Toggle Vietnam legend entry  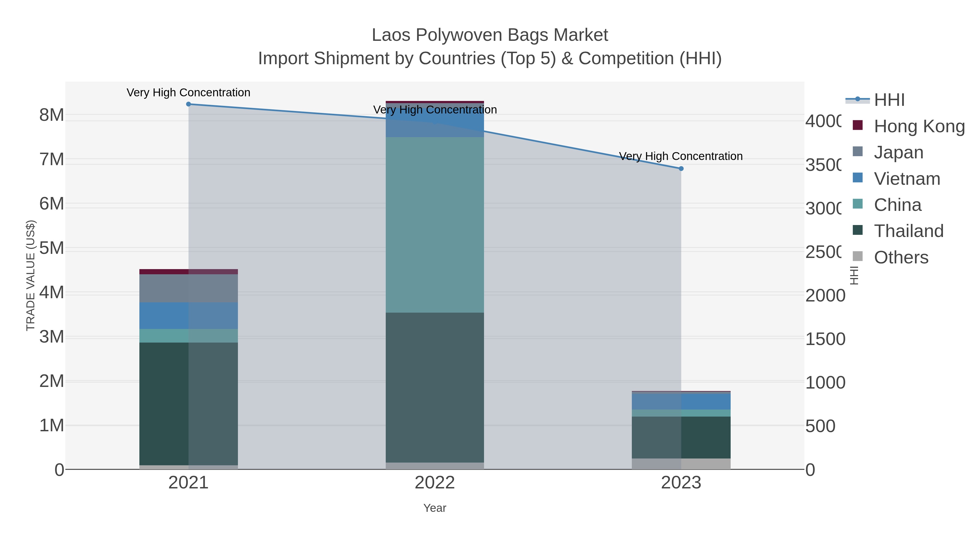coord(896,178)
